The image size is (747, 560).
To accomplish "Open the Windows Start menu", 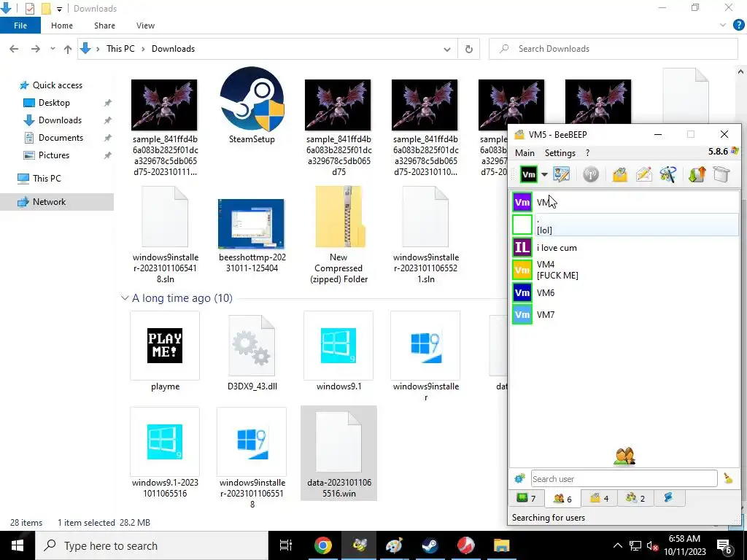I will click(18, 545).
